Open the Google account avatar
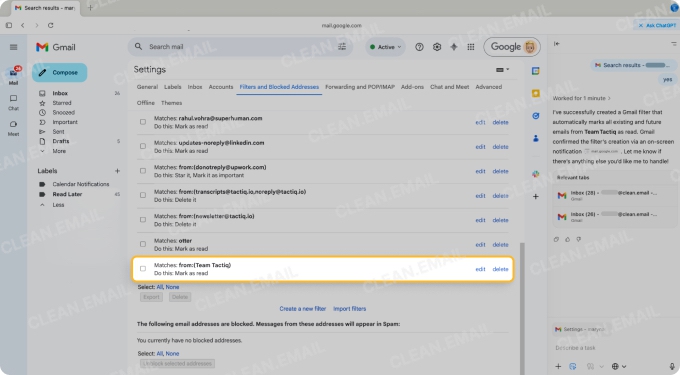 point(530,47)
